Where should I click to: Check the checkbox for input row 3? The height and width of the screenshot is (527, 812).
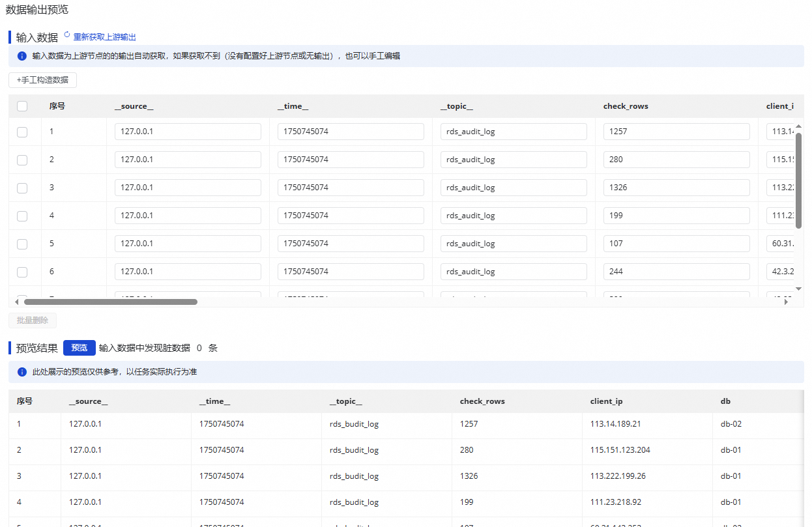(22, 188)
